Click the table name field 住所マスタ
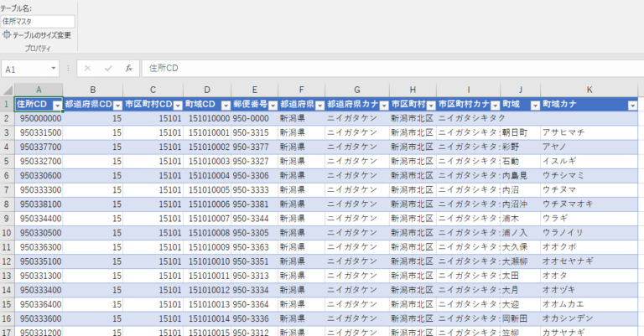The width and height of the screenshot is (644, 336). [38, 21]
